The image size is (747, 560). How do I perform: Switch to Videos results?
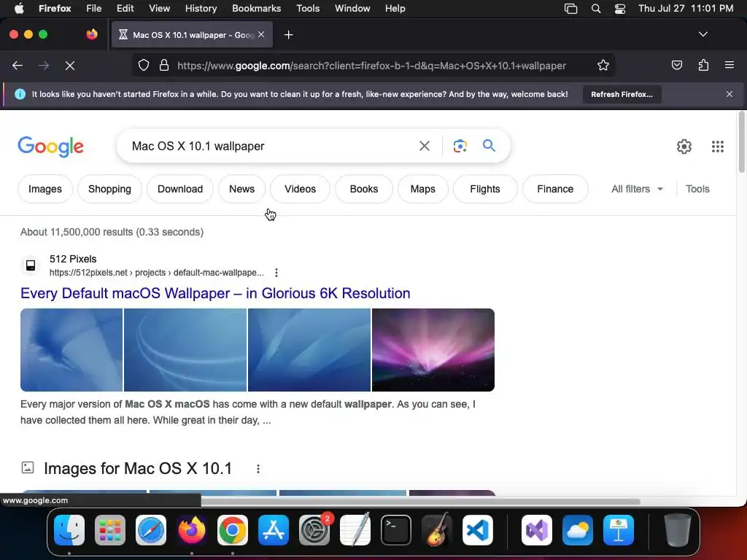[x=300, y=189]
